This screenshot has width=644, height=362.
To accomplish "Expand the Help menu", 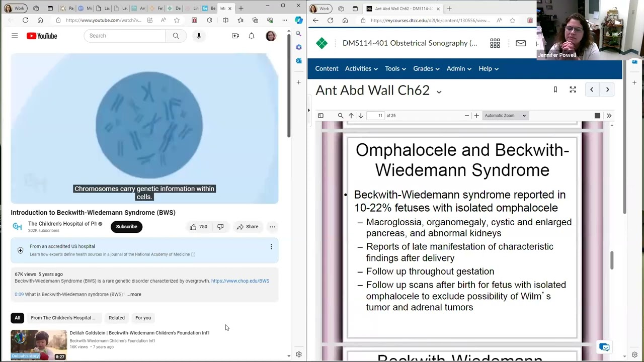I will pos(489,68).
